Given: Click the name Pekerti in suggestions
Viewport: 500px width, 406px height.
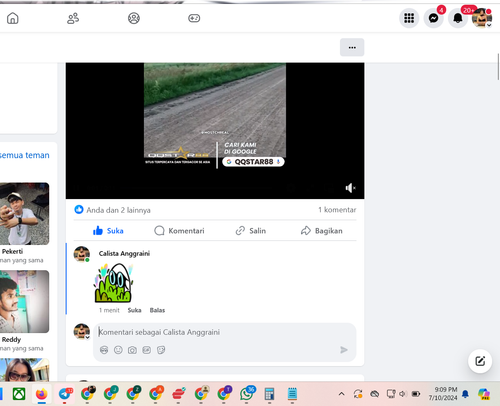Looking at the screenshot, I should (x=12, y=251).
